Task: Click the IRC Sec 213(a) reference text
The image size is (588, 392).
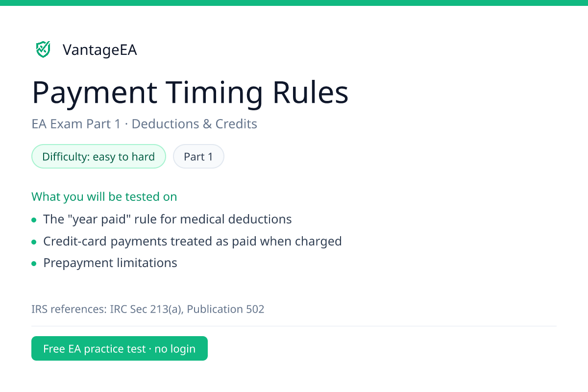Action: [x=146, y=309]
